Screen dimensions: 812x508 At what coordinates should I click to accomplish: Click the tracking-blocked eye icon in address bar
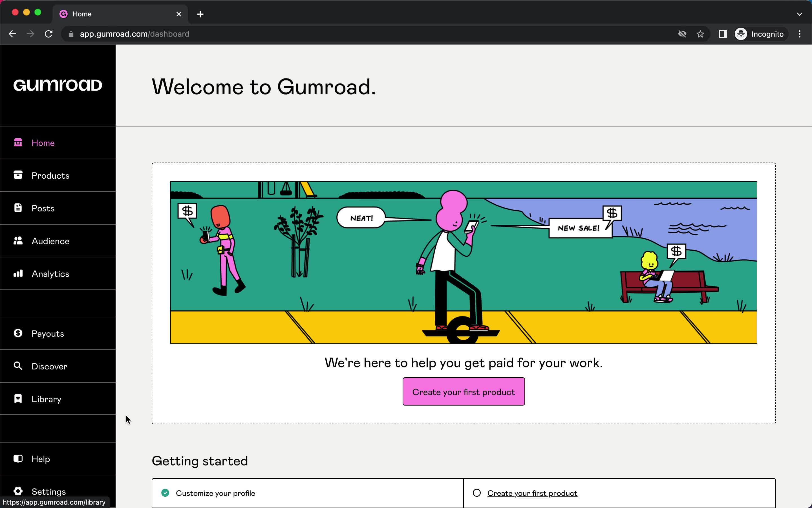[x=682, y=34]
